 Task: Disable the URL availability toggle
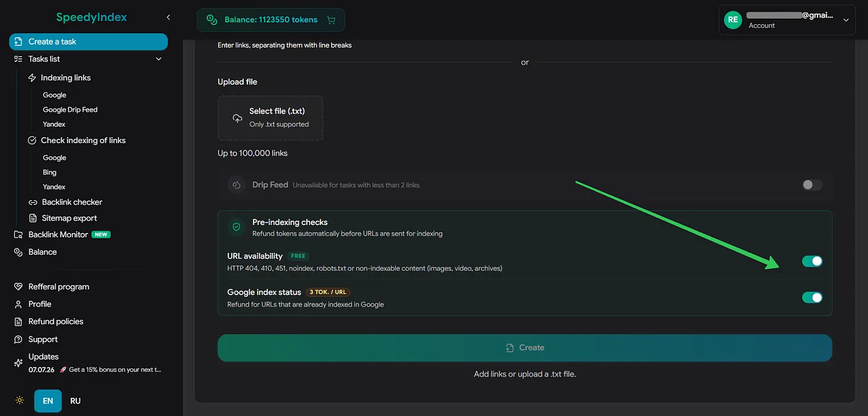click(x=812, y=262)
